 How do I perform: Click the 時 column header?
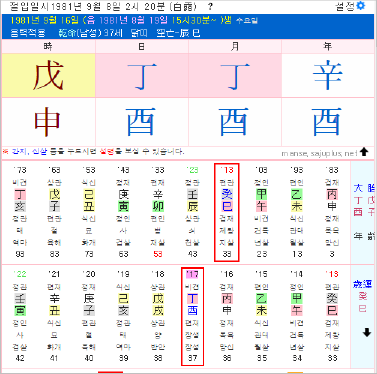(48, 46)
